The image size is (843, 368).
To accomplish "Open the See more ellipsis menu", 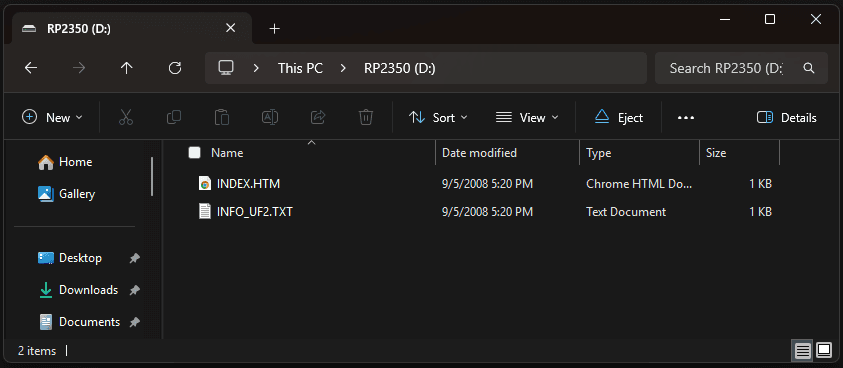I will point(686,118).
